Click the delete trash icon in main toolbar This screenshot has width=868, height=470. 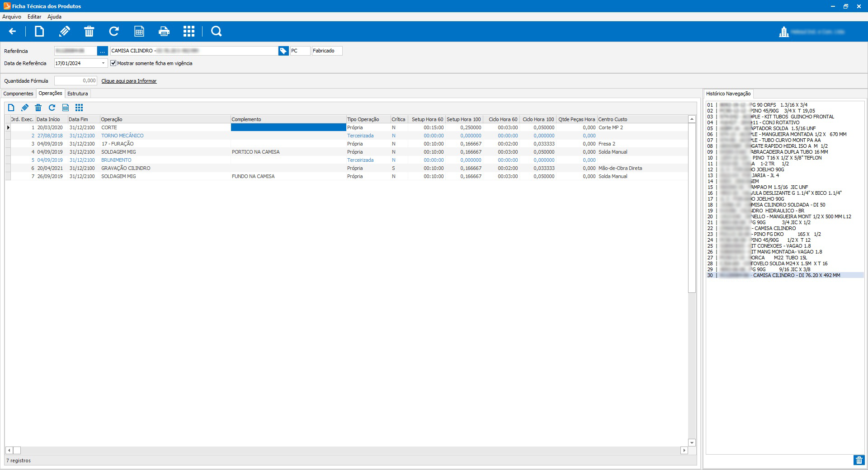click(89, 31)
